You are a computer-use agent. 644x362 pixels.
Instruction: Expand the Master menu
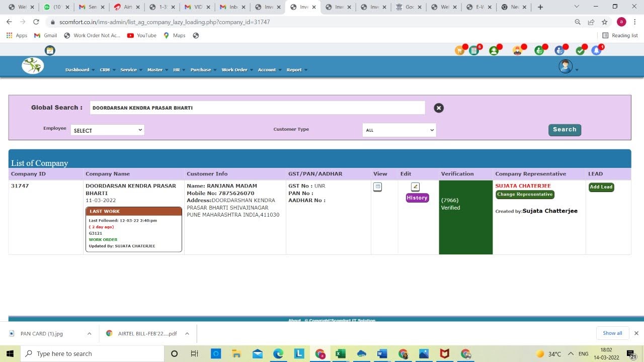coord(157,70)
